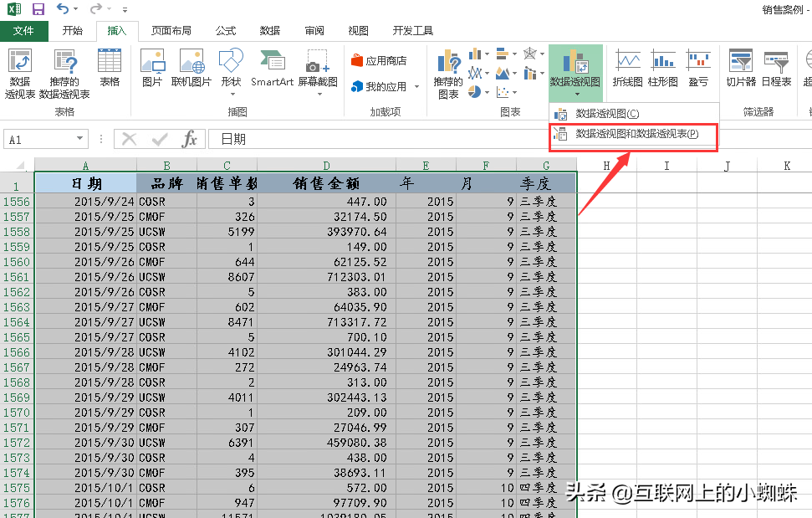Click cell with value 713317.72
Screen dimensions: 812x518
[326, 321]
